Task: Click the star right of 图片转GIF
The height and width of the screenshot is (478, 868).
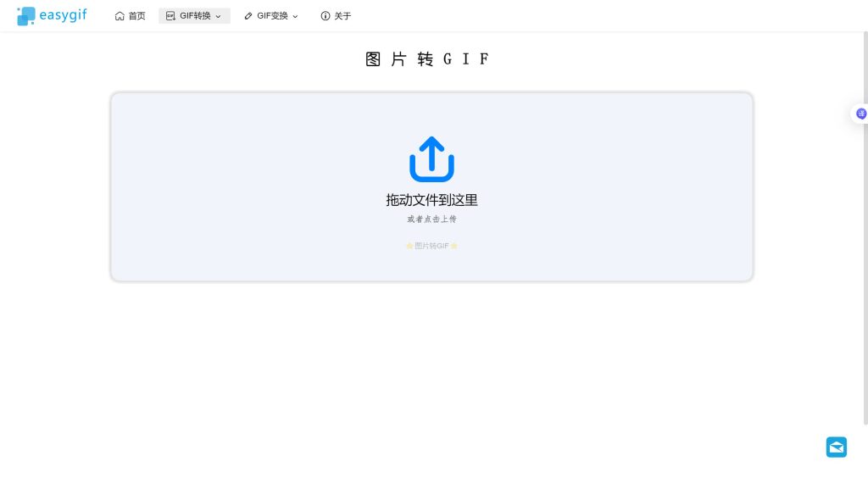Action: pyautogui.click(x=454, y=246)
